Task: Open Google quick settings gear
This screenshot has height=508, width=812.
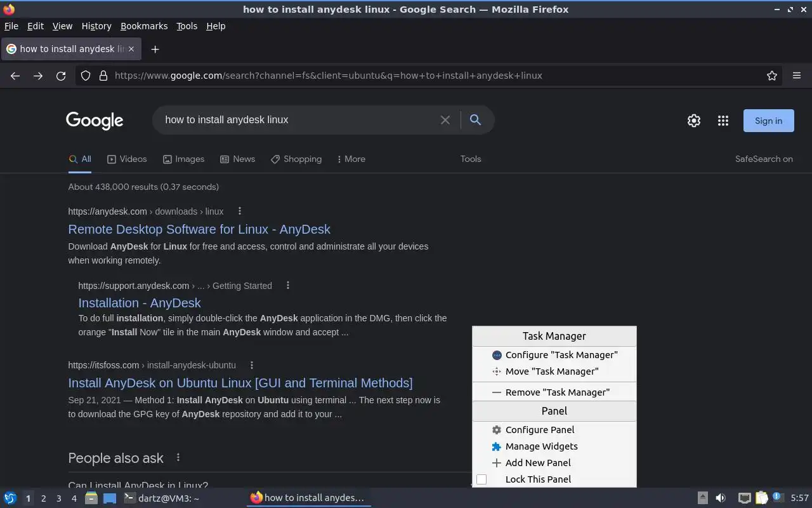Action: coord(694,121)
